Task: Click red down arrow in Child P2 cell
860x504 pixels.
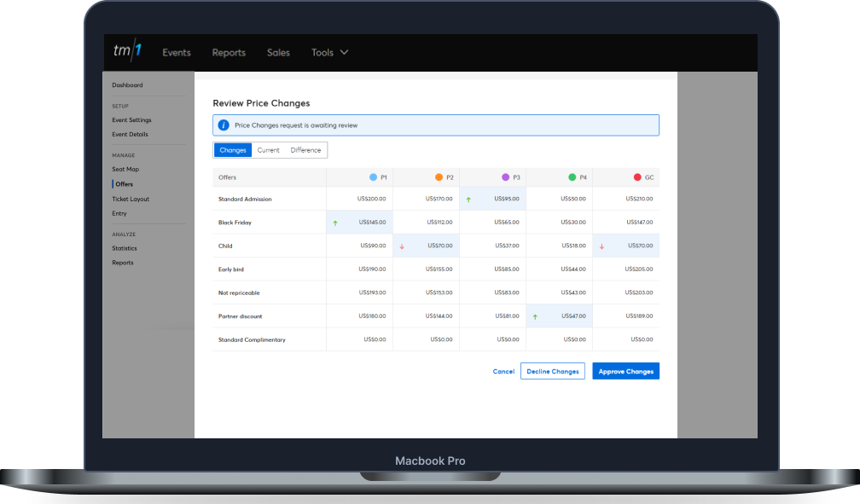Action: coord(402,246)
